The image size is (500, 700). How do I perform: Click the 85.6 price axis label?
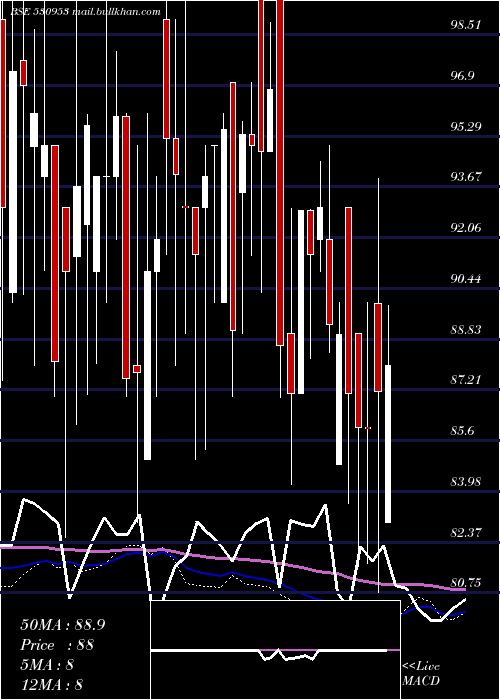pos(462,431)
